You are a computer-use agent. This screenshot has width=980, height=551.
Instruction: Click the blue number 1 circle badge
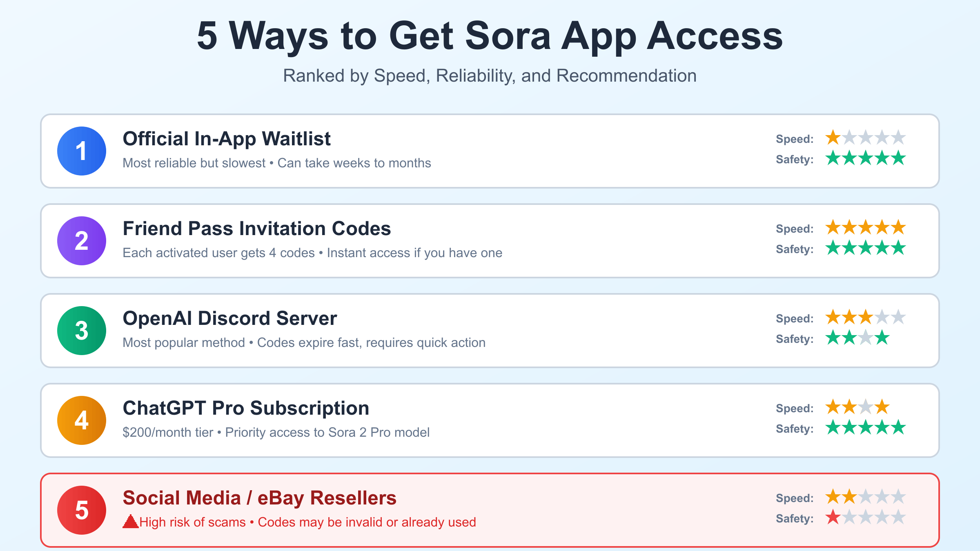pyautogui.click(x=82, y=151)
